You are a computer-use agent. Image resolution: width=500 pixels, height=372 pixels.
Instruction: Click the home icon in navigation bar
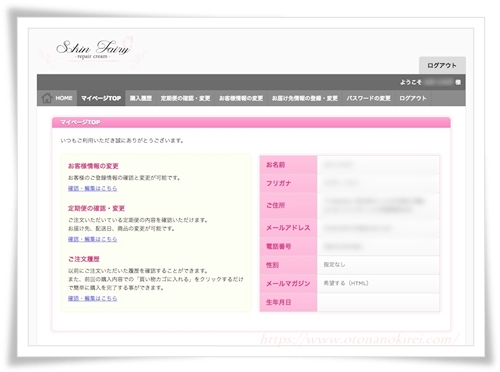(x=47, y=98)
